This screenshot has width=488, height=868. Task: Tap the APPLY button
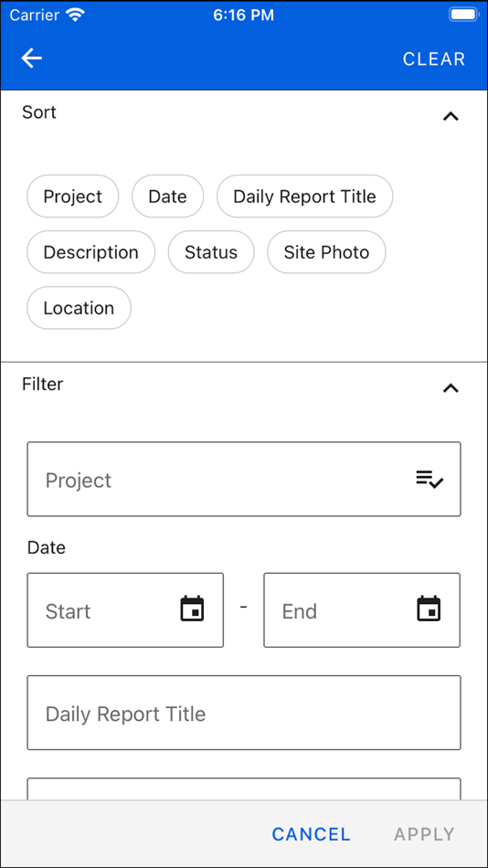point(424,834)
